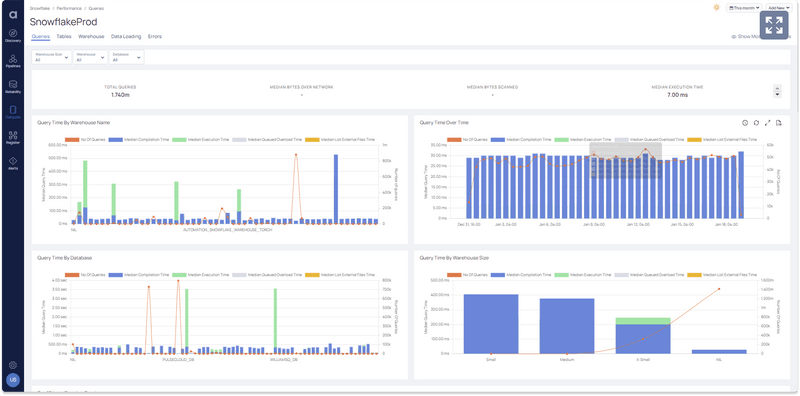Click the Medium bar in Warehouse Size chart
Screen dimensions: 800x396
coord(567,326)
